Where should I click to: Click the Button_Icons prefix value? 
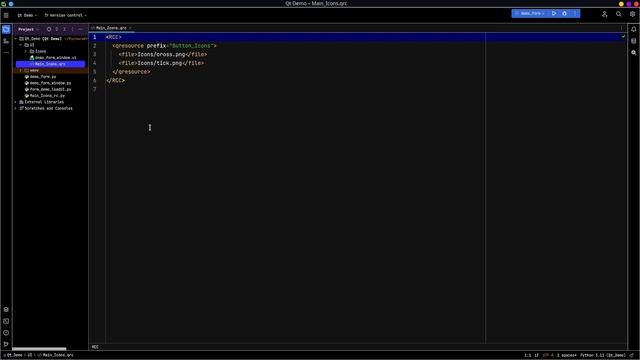[191, 46]
